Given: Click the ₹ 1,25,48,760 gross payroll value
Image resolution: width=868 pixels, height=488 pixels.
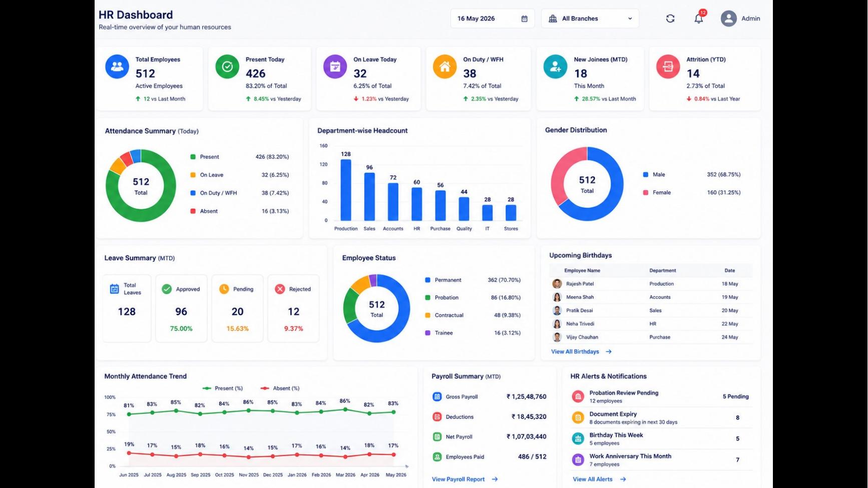Looking at the screenshot, I should tap(526, 396).
